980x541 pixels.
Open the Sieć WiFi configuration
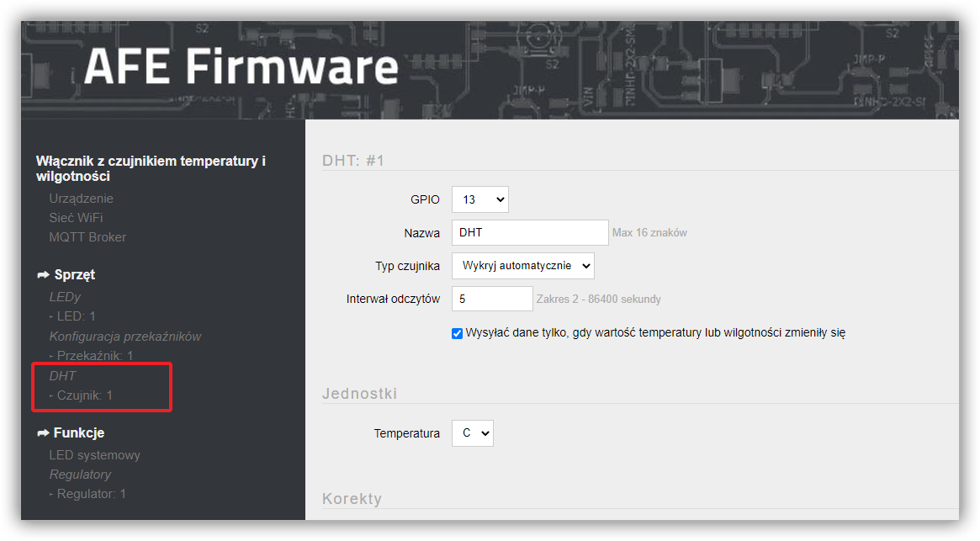77,218
